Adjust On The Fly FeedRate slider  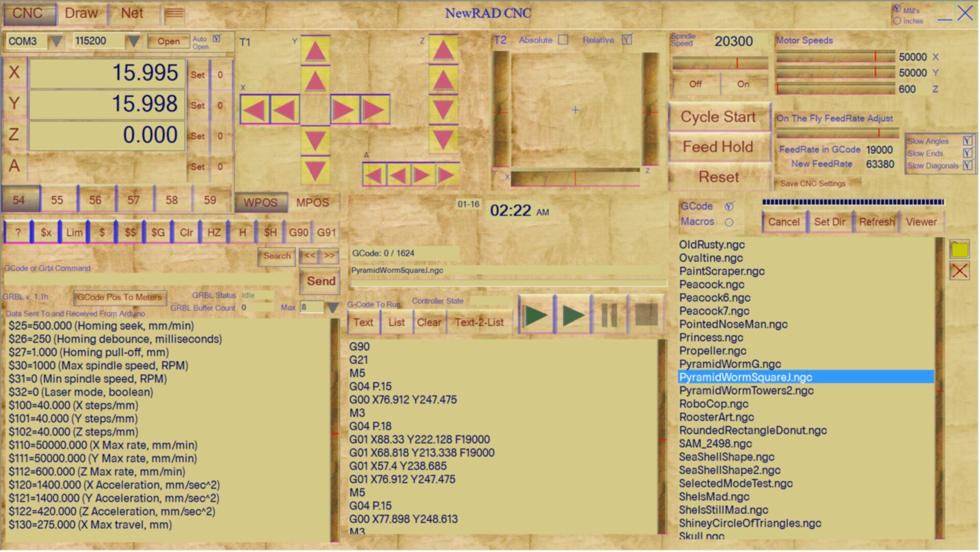tap(837, 133)
